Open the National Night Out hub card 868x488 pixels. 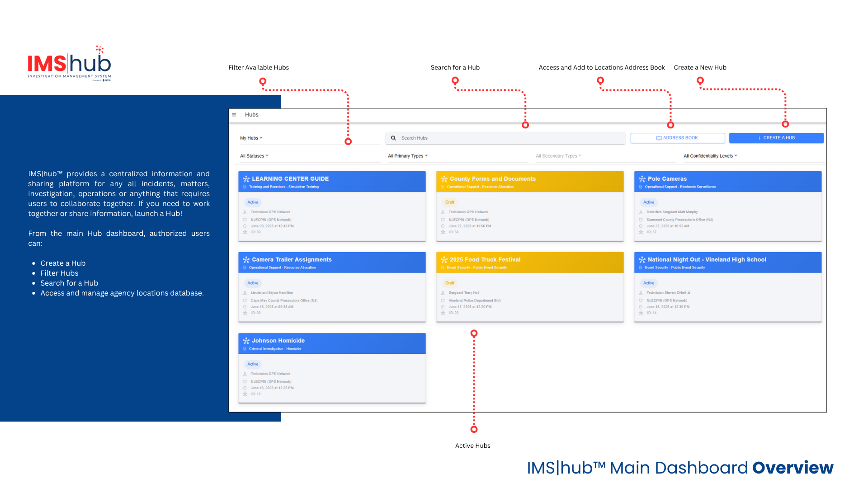tap(707, 260)
